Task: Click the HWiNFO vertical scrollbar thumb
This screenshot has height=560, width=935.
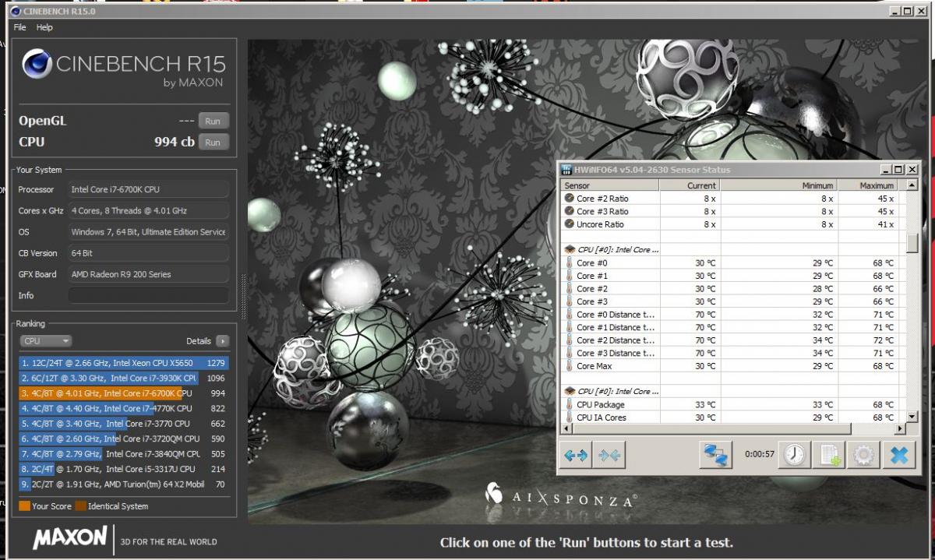Action: (x=912, y=243)
